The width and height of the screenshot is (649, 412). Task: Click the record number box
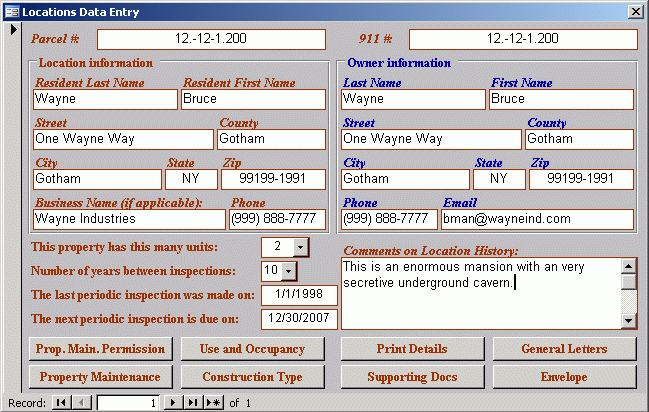pyautogui.click(x=128, y=402)
